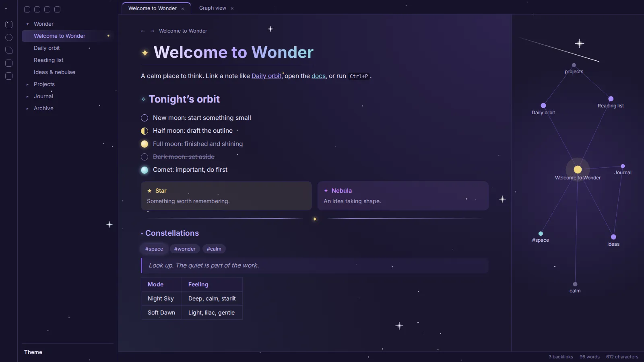The image size is (644, 362).
Task: Go forward with the right arrow icon
Action: click(x=152, y=31)
